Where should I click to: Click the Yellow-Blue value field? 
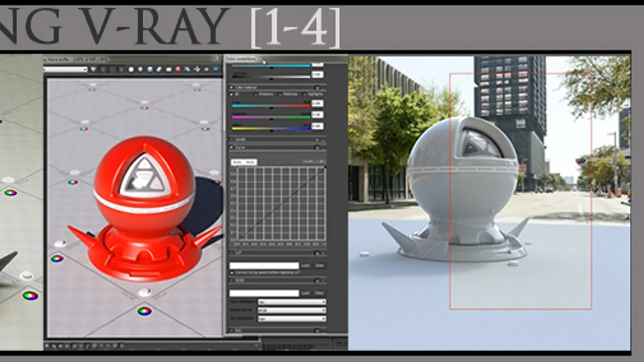pyautogui.click(x=317, y=126)
